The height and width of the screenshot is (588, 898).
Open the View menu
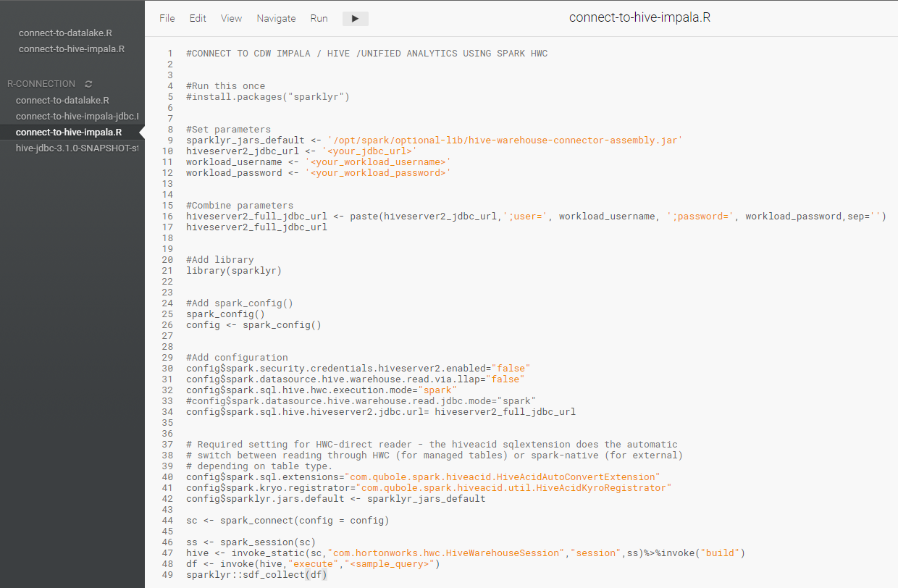click(x=231, y=18)
